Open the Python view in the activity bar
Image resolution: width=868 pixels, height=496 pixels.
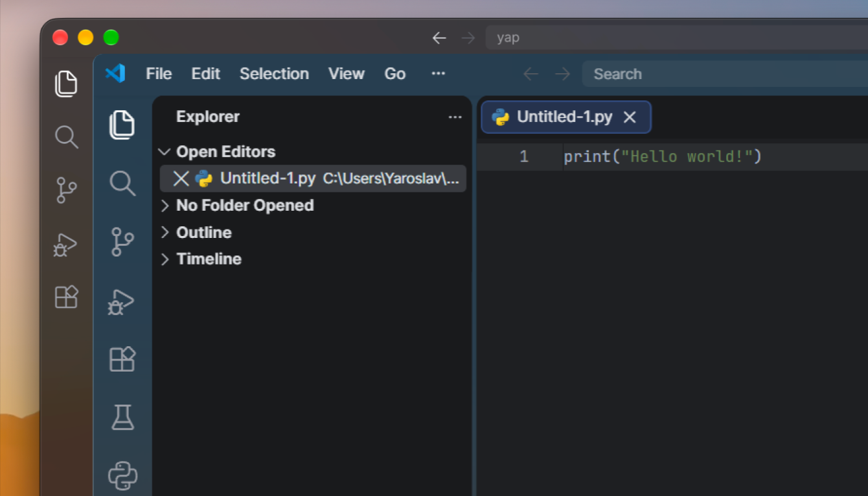(x=122, y=475)
